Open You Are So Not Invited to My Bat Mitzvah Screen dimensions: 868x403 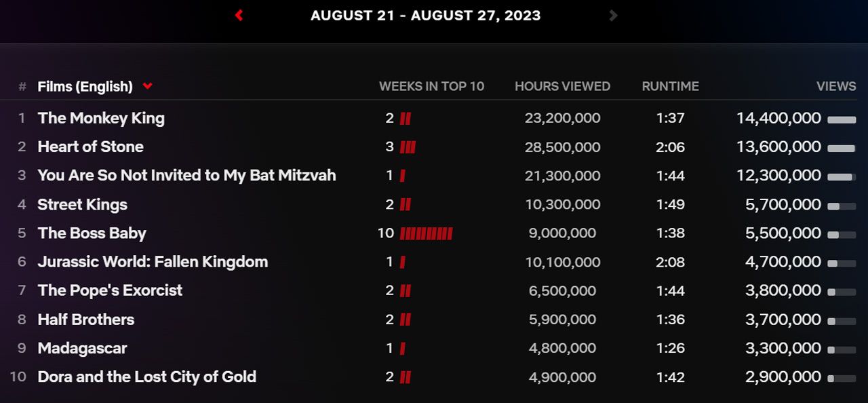click(x=186, y=175)
